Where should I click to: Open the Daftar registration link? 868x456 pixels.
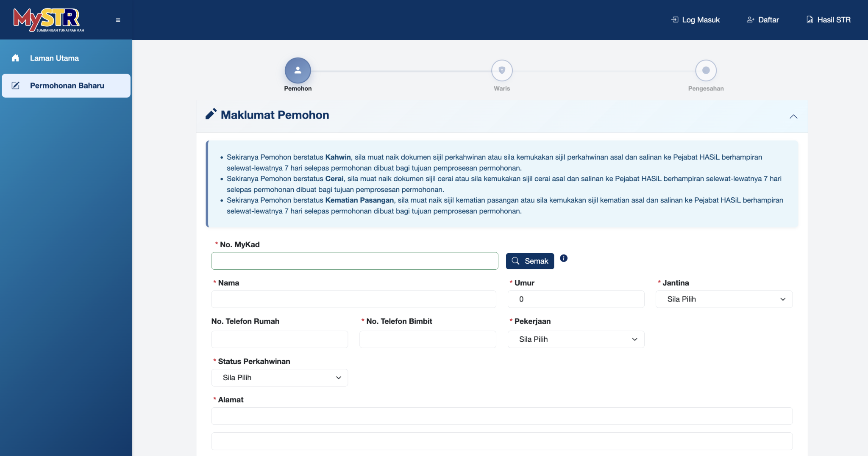(763, 19)
